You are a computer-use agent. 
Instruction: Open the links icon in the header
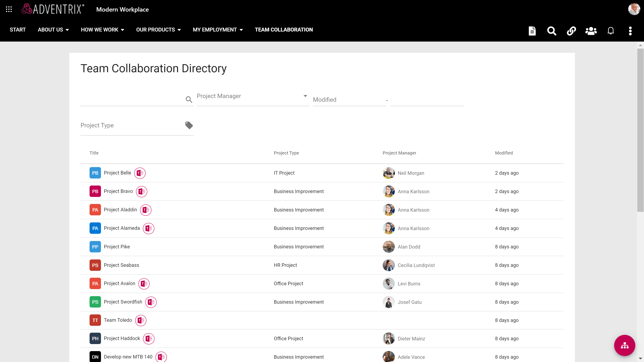tap(572, 31)
